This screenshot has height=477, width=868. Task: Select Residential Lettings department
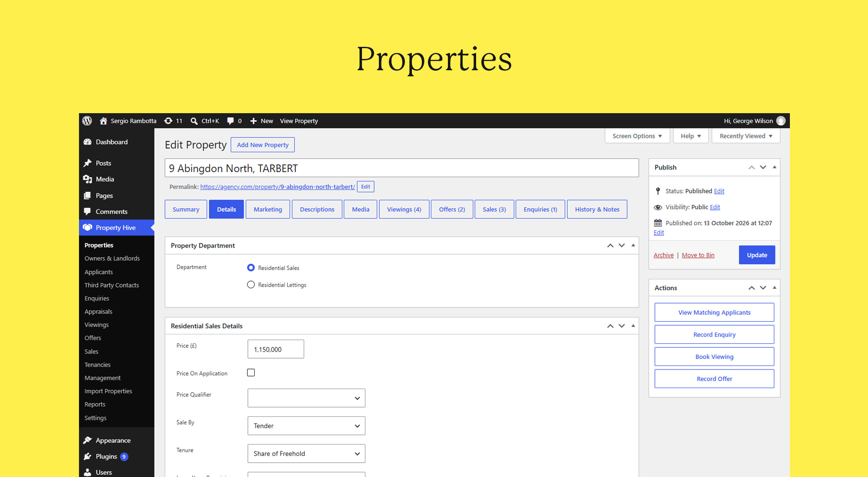(x=251, y=284)
